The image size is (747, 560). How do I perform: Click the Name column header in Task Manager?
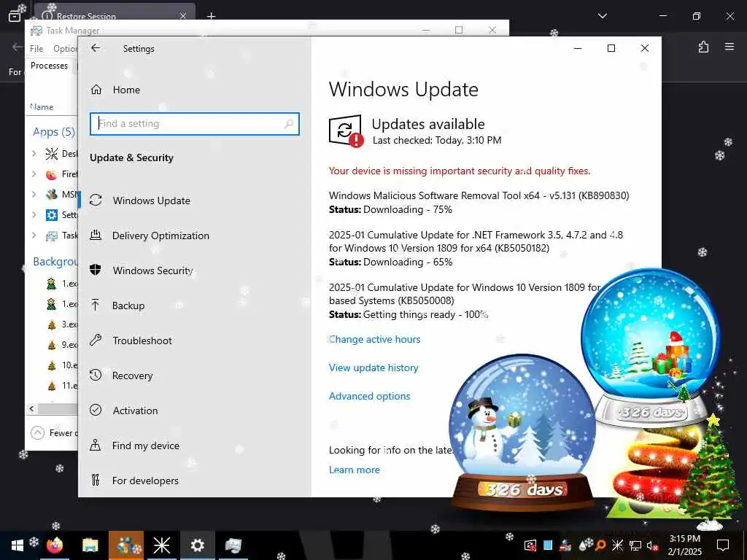pyautogui.click(x=42, y=107)
